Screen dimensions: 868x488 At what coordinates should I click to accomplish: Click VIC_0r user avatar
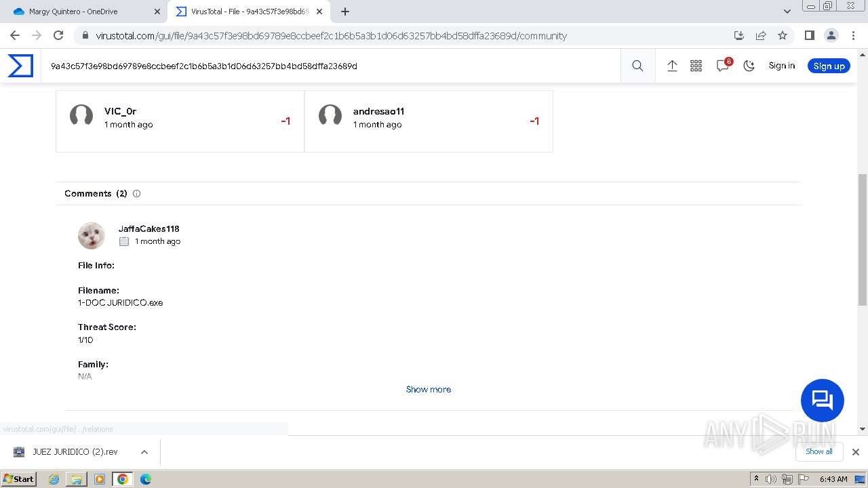(81, 116)
